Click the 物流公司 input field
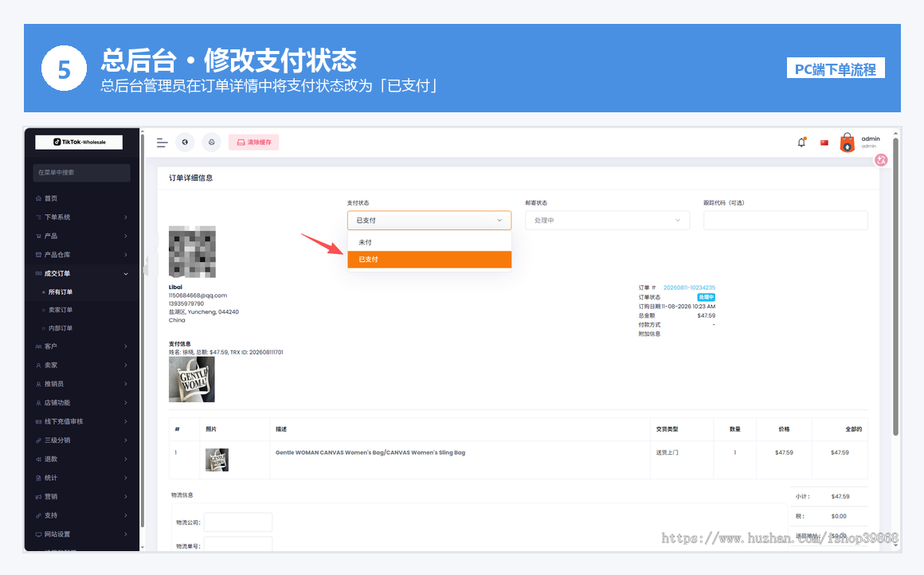924x575 pixels. [238, 522]
